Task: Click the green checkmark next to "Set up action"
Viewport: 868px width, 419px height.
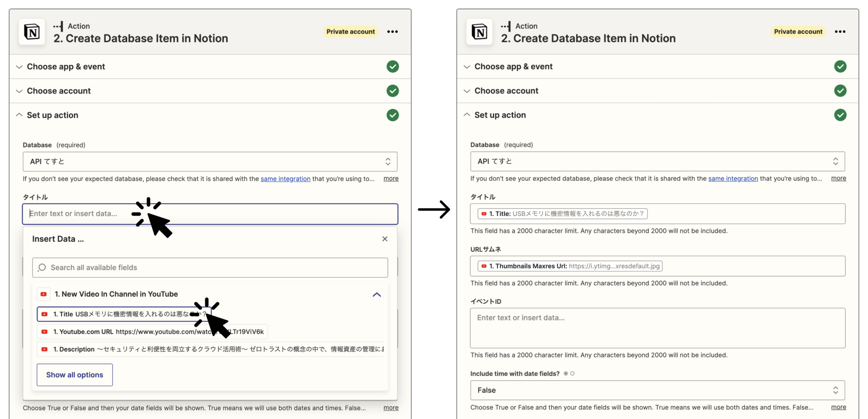Action: [392, 115]
